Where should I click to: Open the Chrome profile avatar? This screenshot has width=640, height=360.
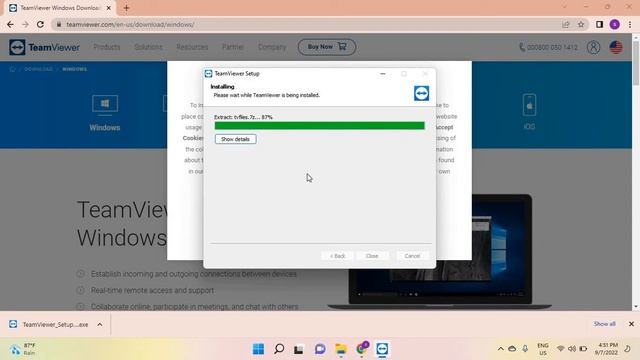click(615, 24)
